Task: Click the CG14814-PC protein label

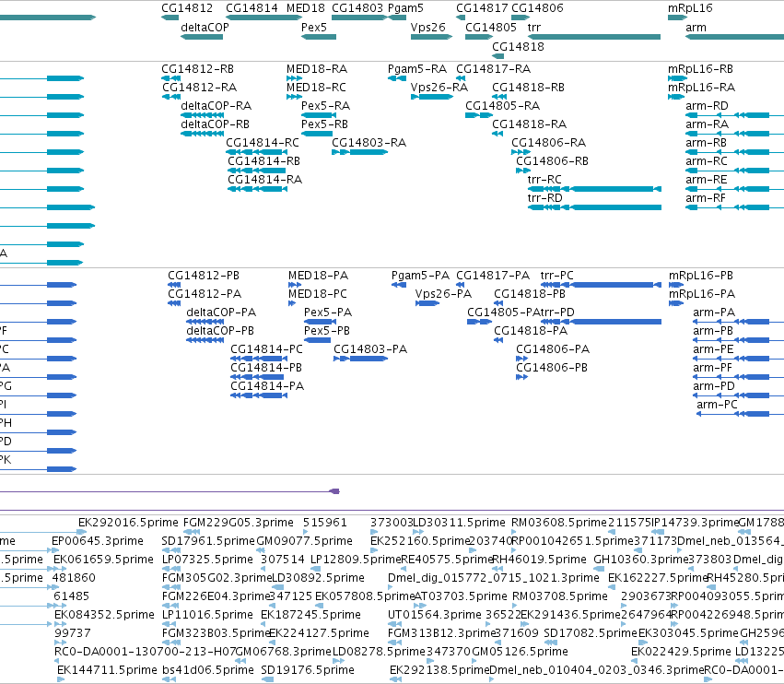Action: (x=266, y=348)
